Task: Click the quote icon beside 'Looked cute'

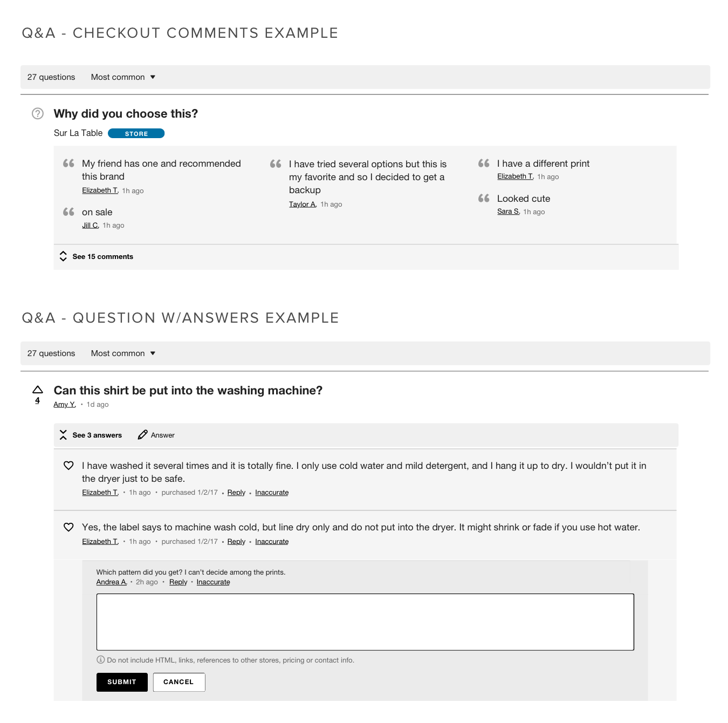Action: [484, 198]
